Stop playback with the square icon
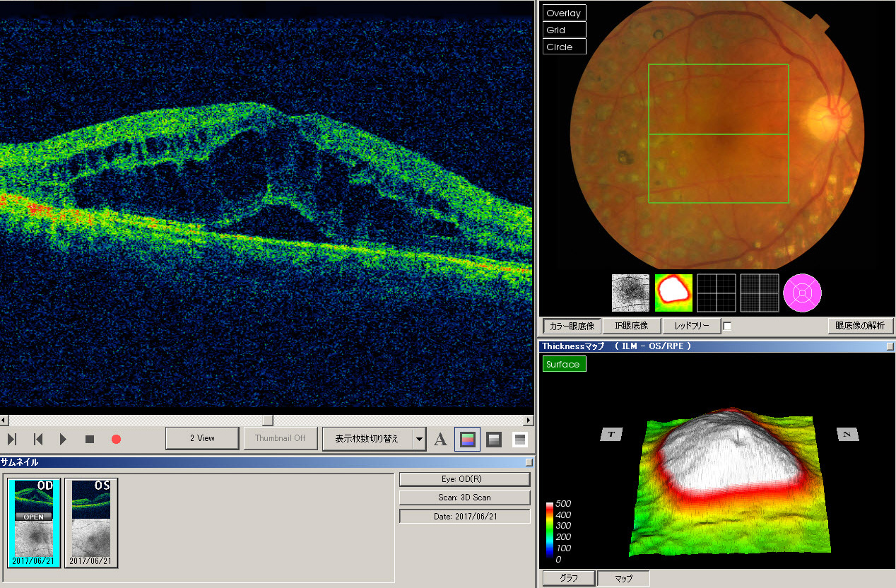896x588 pixels. click(x=90, y=439)
